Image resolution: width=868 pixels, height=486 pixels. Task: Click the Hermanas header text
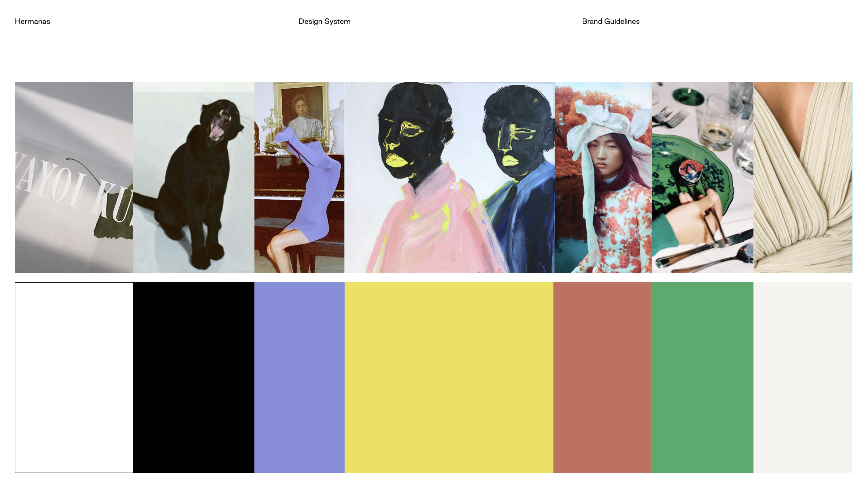(32, 21)
